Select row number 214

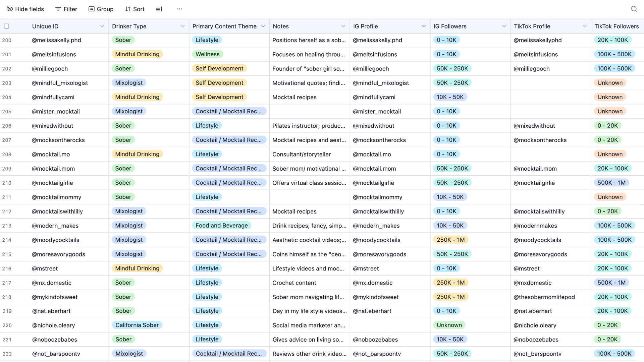coord(7,240)
